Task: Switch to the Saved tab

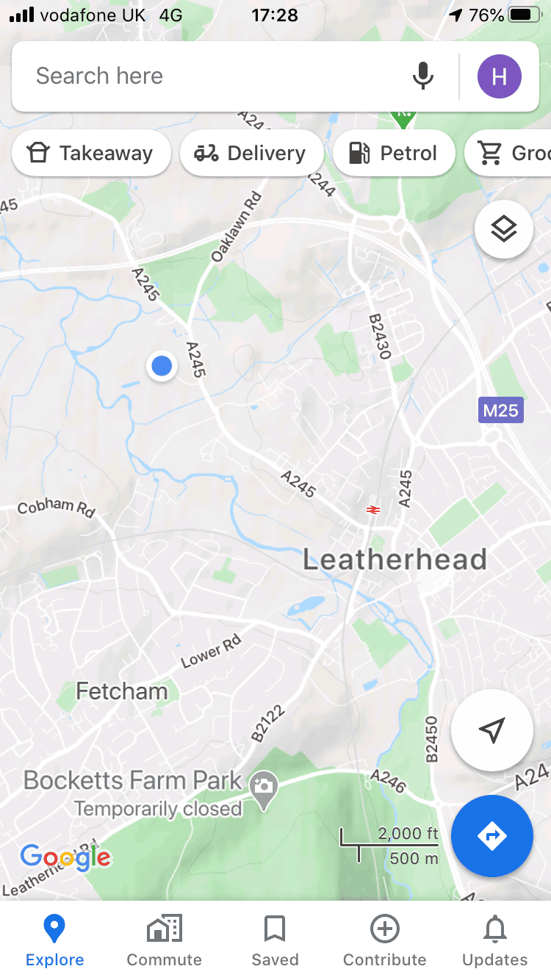Action: point(275,940)
